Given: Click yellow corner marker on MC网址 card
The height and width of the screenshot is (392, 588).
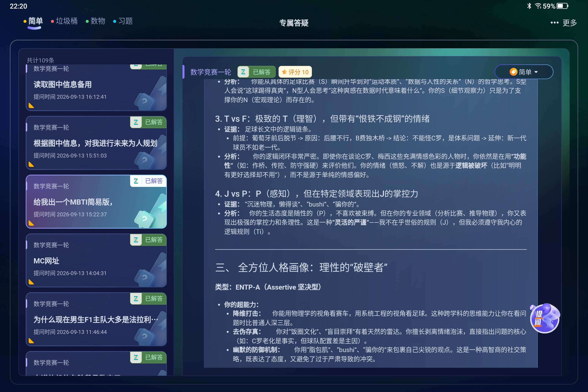Looking at the screenshot, I should (31, 282).
